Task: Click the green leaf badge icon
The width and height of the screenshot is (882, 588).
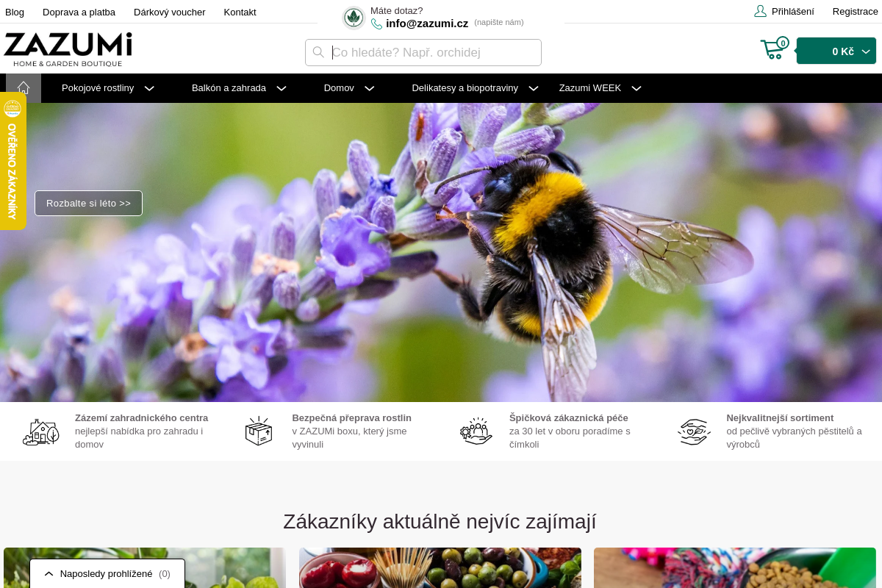Action: point(354,18)
